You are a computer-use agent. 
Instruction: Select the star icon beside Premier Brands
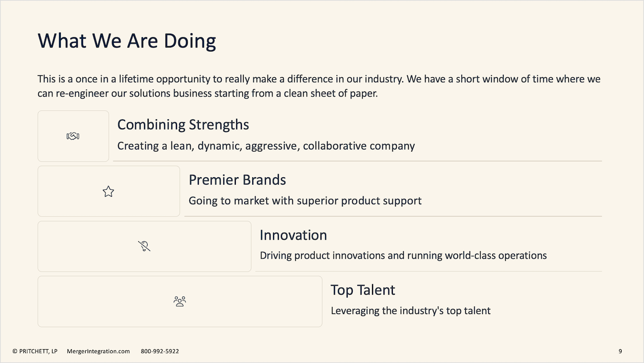(x=108, y=192)
